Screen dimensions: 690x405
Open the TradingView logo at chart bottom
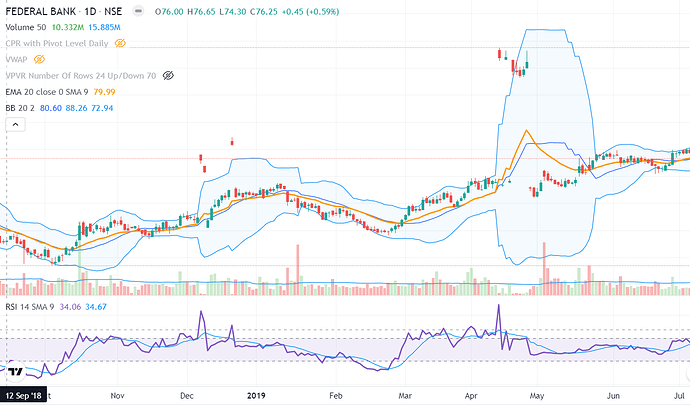[15, 372]
